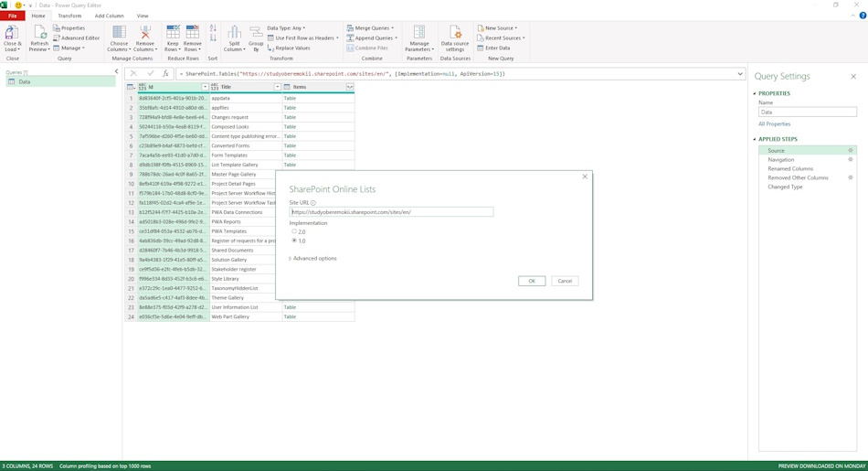Select the Source applied step
The image size is (868, 471).
807,150
